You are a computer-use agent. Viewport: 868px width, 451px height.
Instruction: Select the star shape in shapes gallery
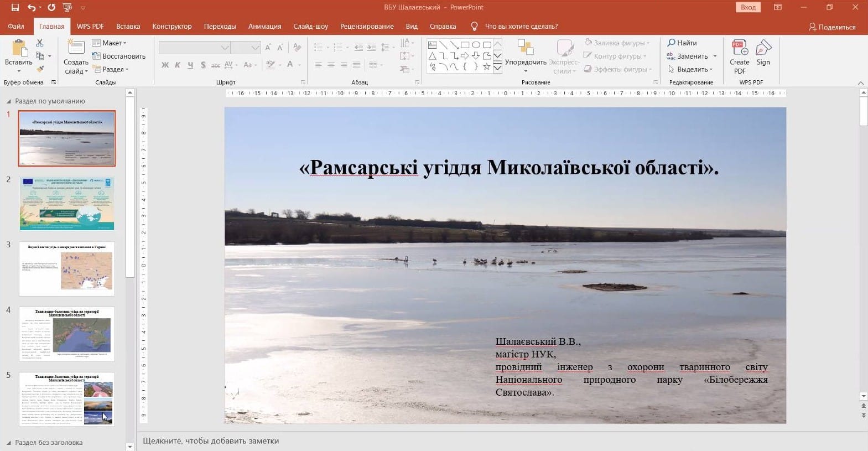coord(486,67)
